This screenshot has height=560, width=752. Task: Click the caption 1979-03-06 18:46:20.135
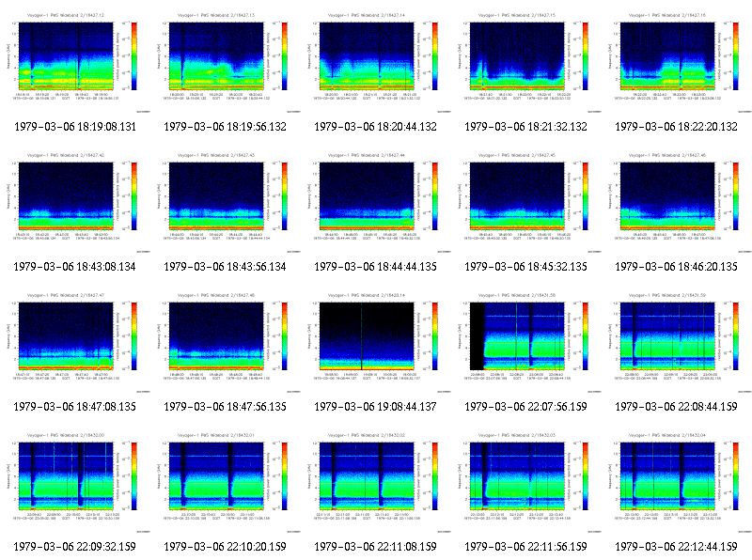coord(676,267)
